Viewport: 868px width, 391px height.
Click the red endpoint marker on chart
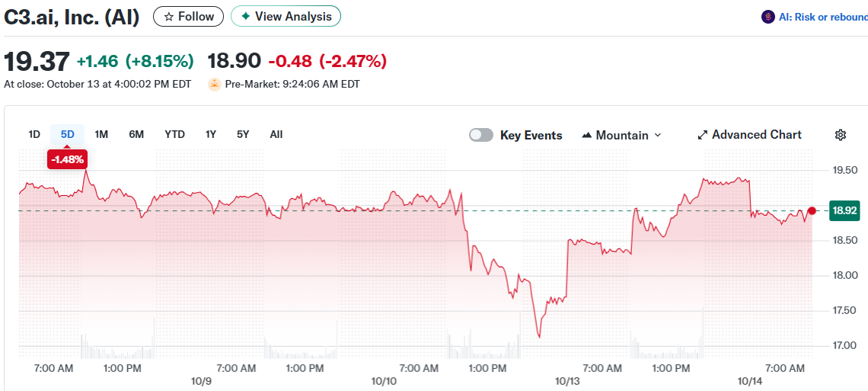pos(812,211)
